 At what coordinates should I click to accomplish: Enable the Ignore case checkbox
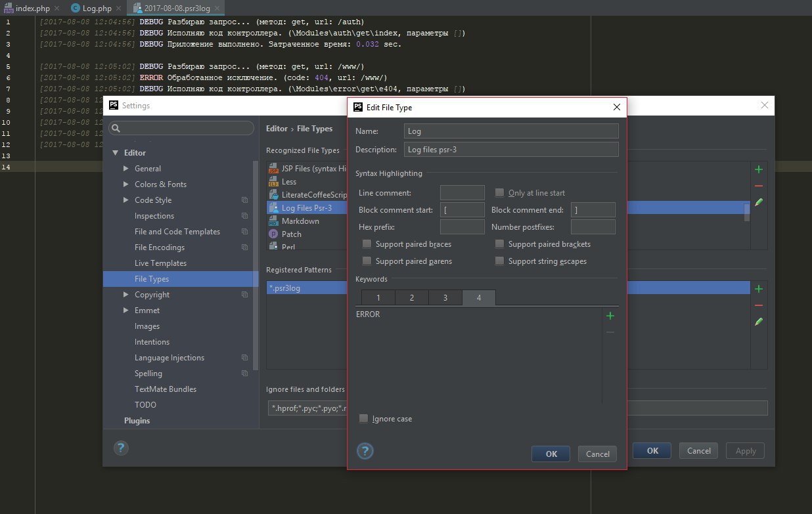[364, 419]
